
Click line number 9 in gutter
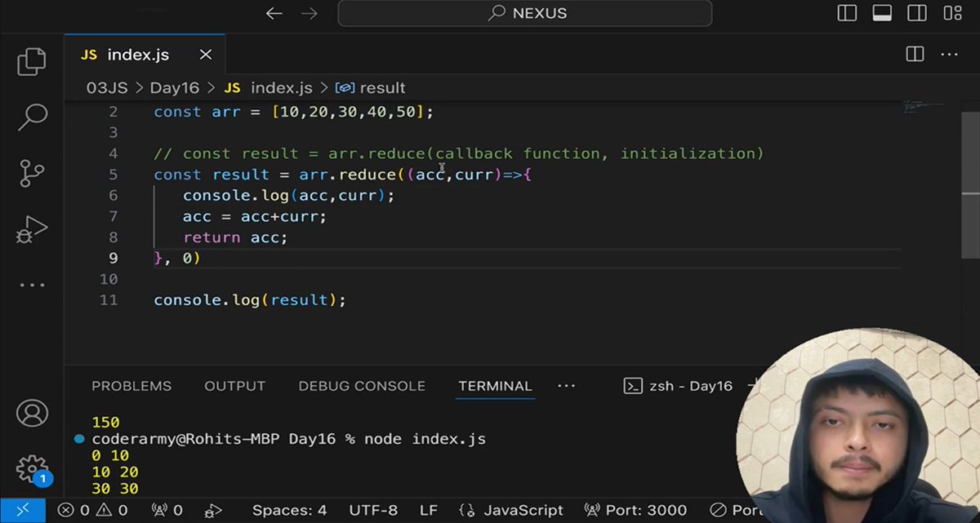113,258
